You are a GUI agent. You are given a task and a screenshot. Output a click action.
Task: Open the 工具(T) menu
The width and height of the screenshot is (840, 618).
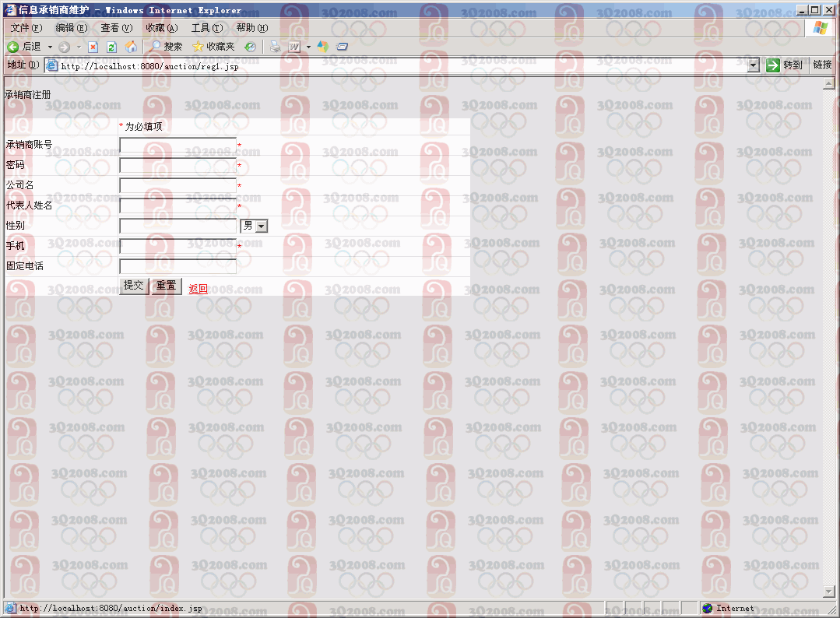(x=207, y=28)
